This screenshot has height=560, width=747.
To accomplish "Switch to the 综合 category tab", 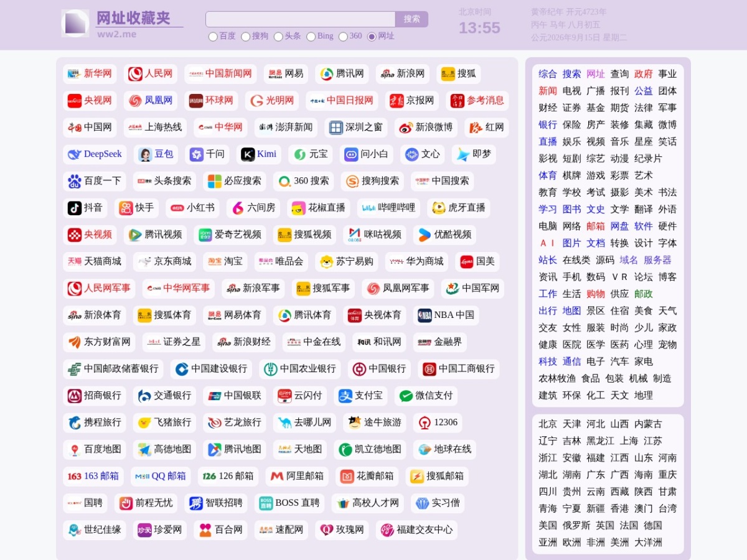I will tap(548, 74).
